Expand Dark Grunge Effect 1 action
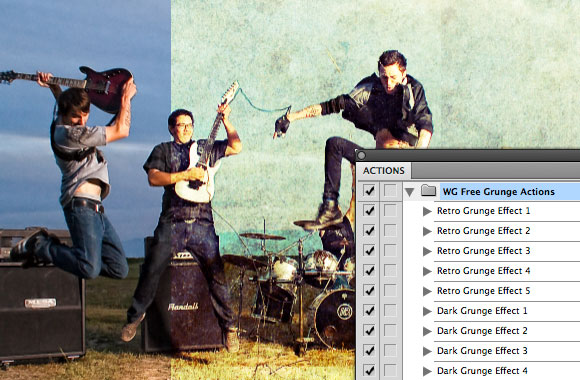580x380 pixels. [x=427, y=311]
